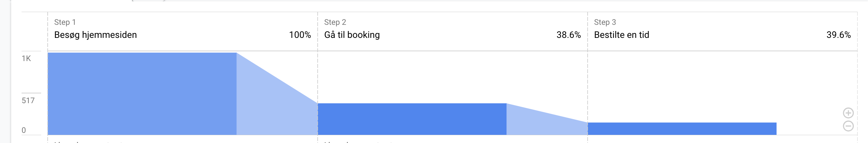The width and height of the screenshot is (868, 143).
Task: Select the "Gå til booking" step title
Action: (352, 35)
